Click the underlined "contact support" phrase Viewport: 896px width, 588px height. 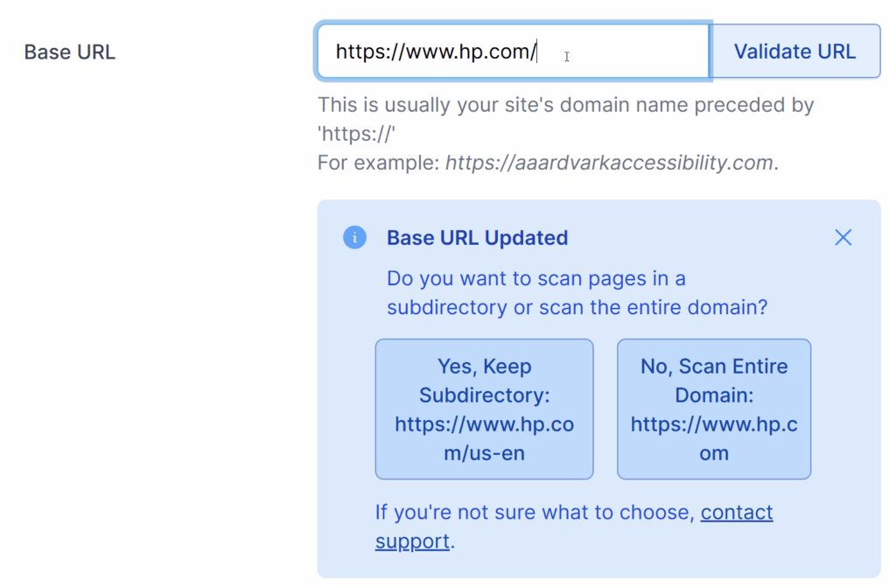[x=736, y=512]
